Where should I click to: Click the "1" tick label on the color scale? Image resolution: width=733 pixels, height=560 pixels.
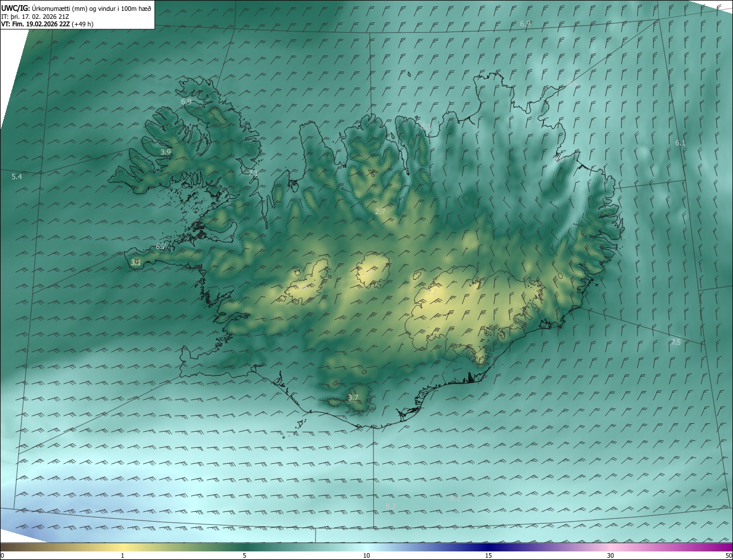pos(123,555)
